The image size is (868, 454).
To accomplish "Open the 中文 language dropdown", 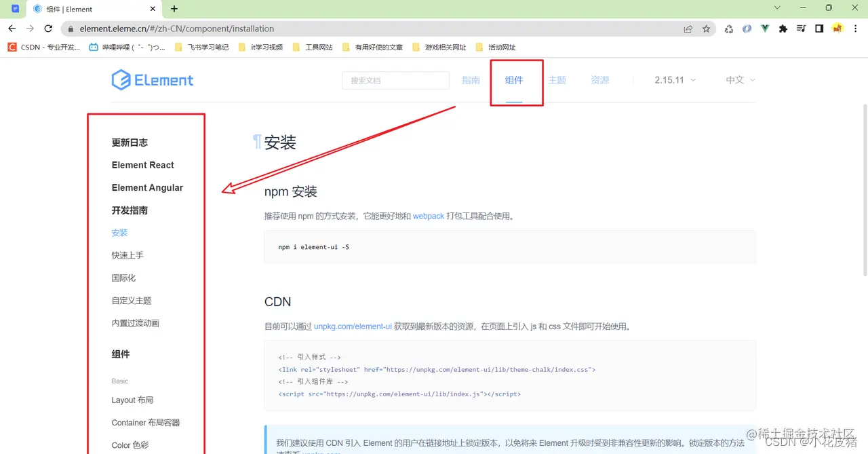I will coord(741,80).
